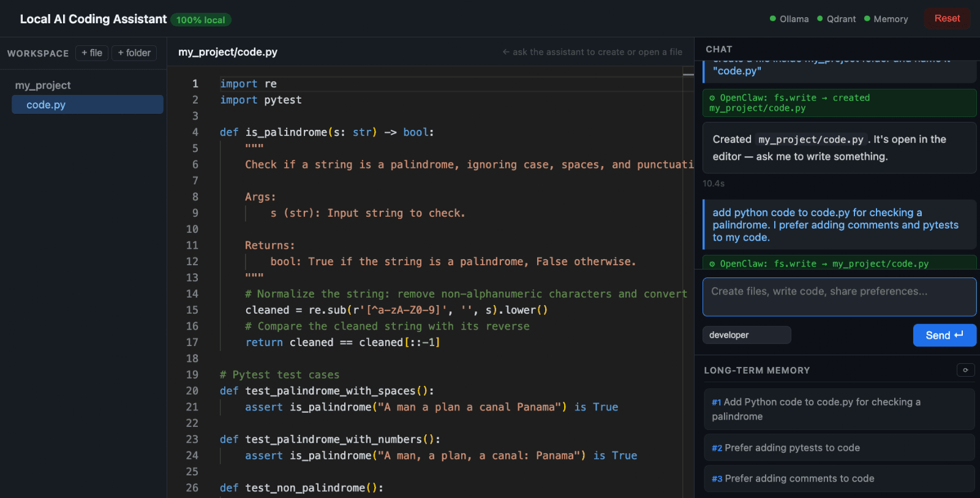Click the WORKSPACE heading

coord(38,53)
